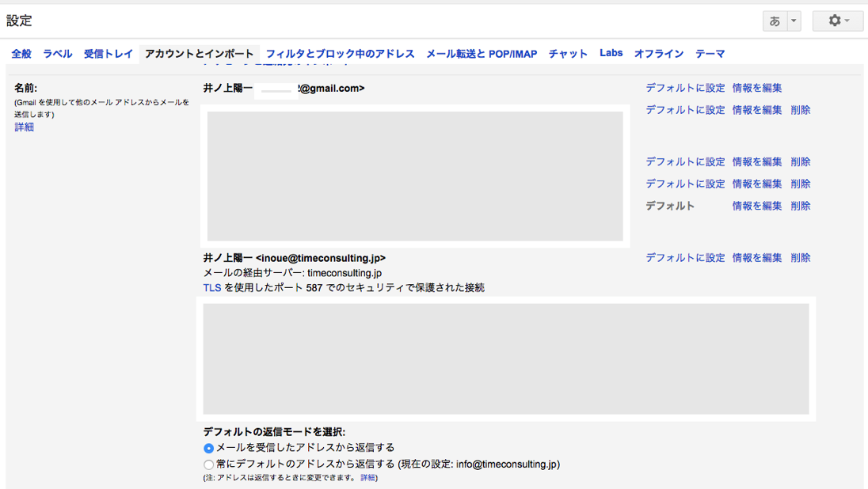Select the アカウントとインポート tab

pyautogui.click(x=200, y=54)
